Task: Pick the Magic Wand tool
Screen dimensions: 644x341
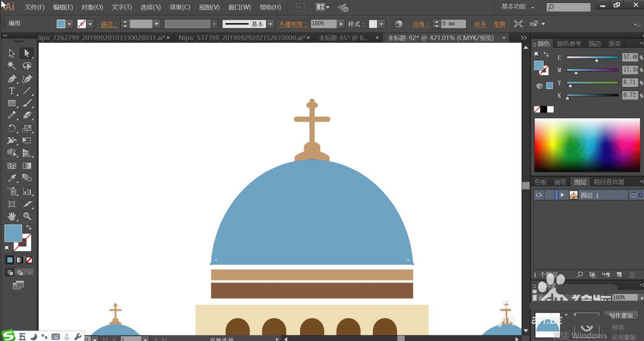Action: click(12, 66)
